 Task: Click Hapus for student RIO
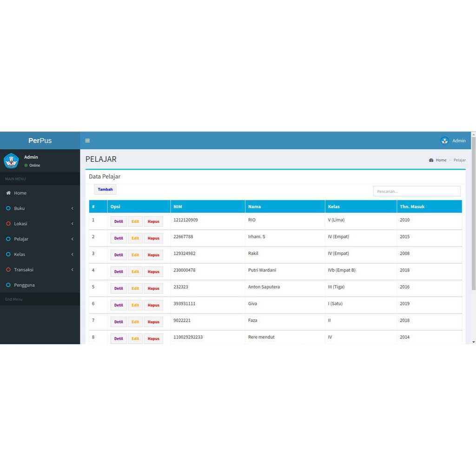point(153,222)
